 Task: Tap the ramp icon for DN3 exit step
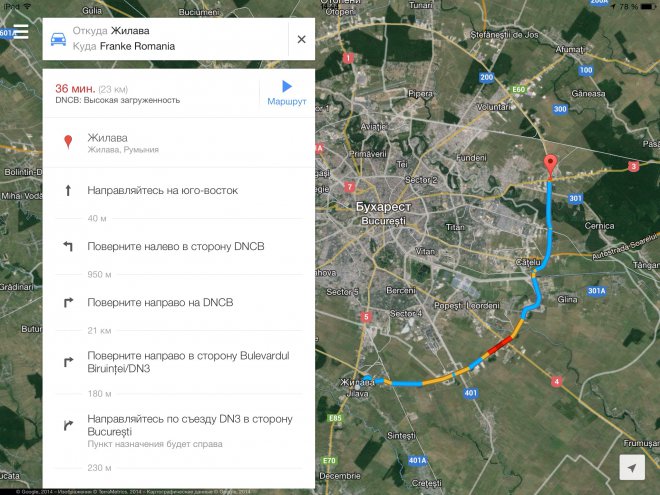68,425
